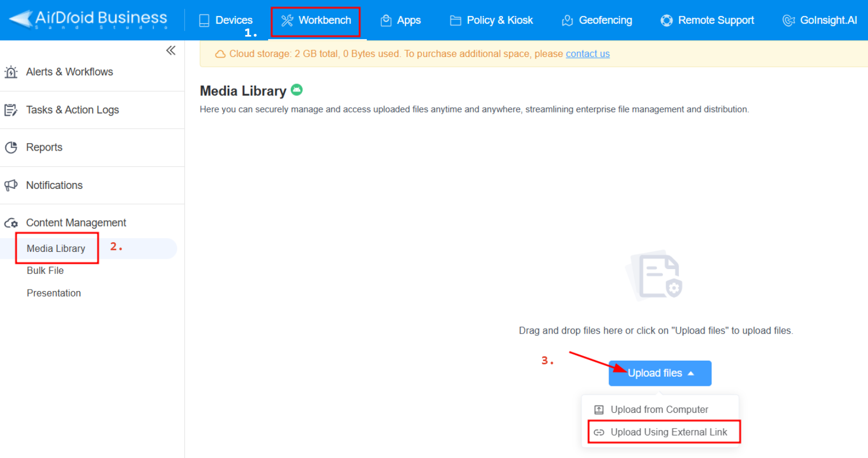Click the drag and drop files hint text
Viewport: 868px width, 458px height.
pyautogui.click(x=656, y=330)
